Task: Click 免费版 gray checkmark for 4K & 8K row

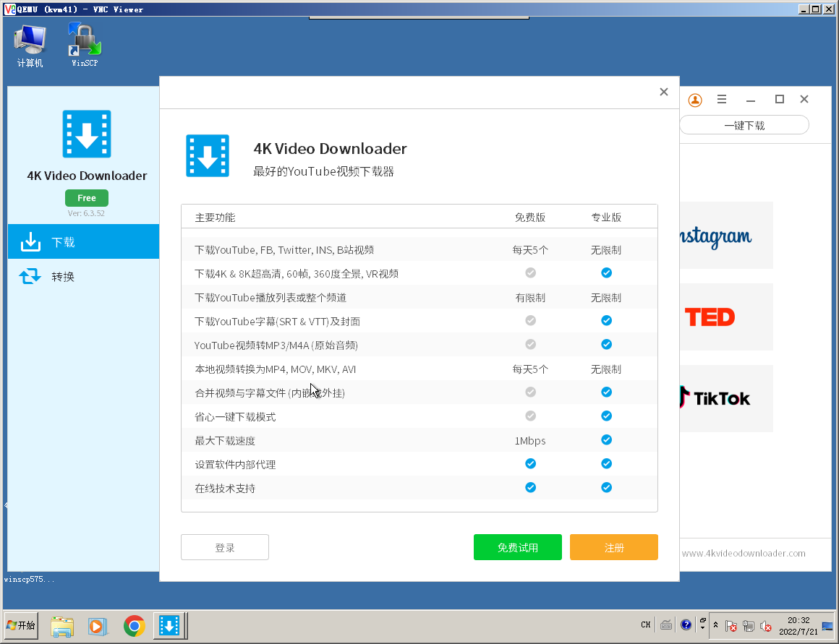Action: [x=530, y=272]
